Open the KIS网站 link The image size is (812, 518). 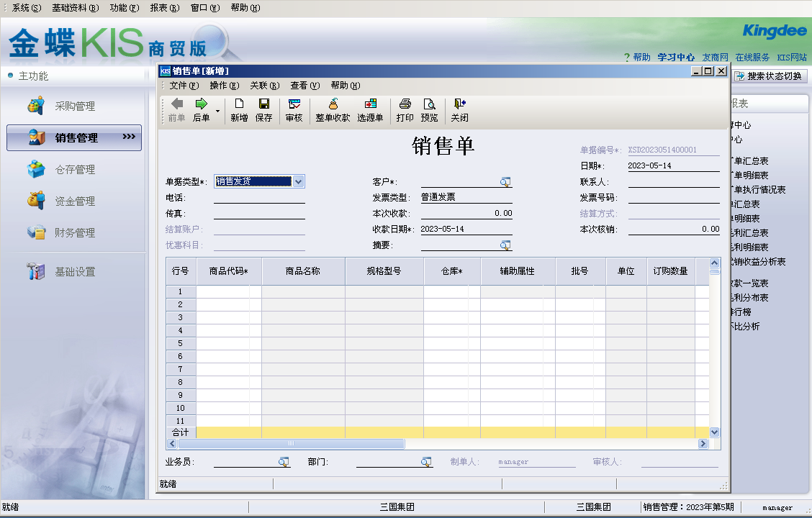pos(792,57)
